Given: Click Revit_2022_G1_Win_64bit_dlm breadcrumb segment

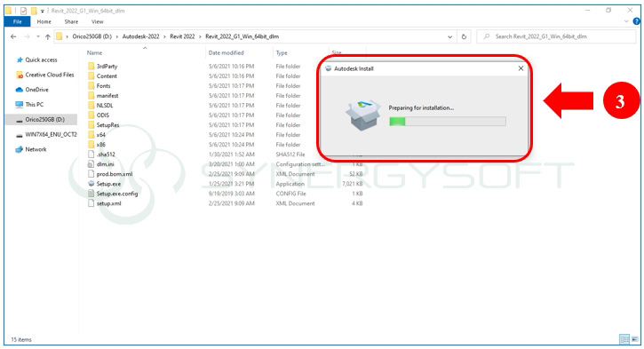Looking at the screenshot, I should (x=242, y=36).
